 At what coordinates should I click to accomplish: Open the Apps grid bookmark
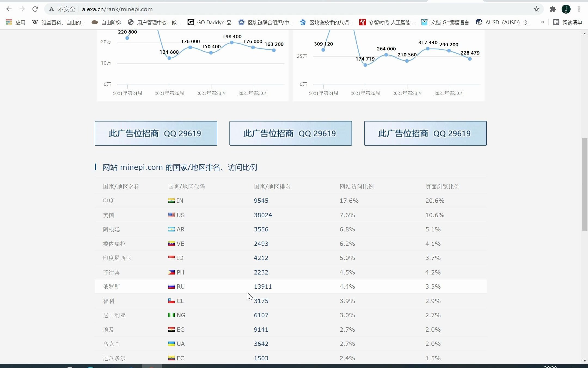16,22
